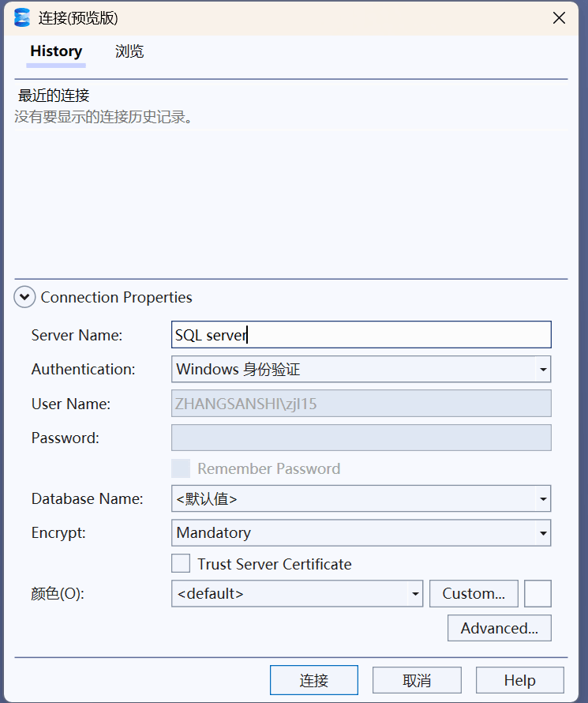The width and height of the screenshot is (588, 703).
Task: Open the Authentication dropdown arrow
Action: (543, 370)
